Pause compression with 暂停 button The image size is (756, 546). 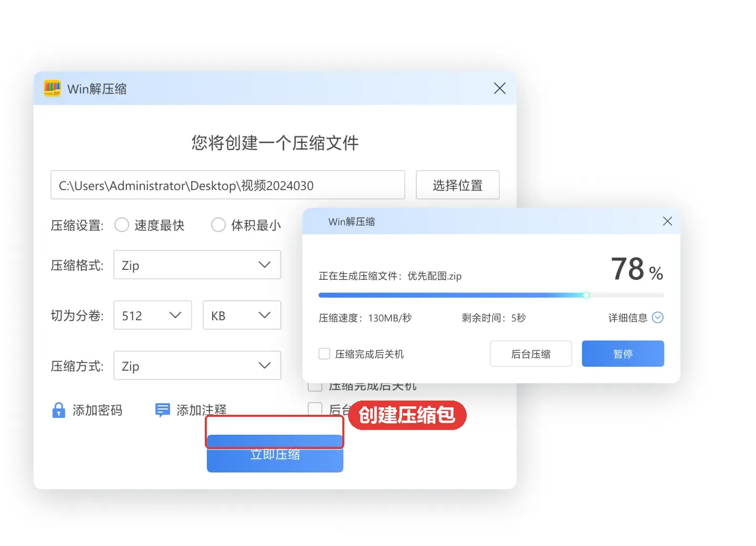(x=623, y=354)
